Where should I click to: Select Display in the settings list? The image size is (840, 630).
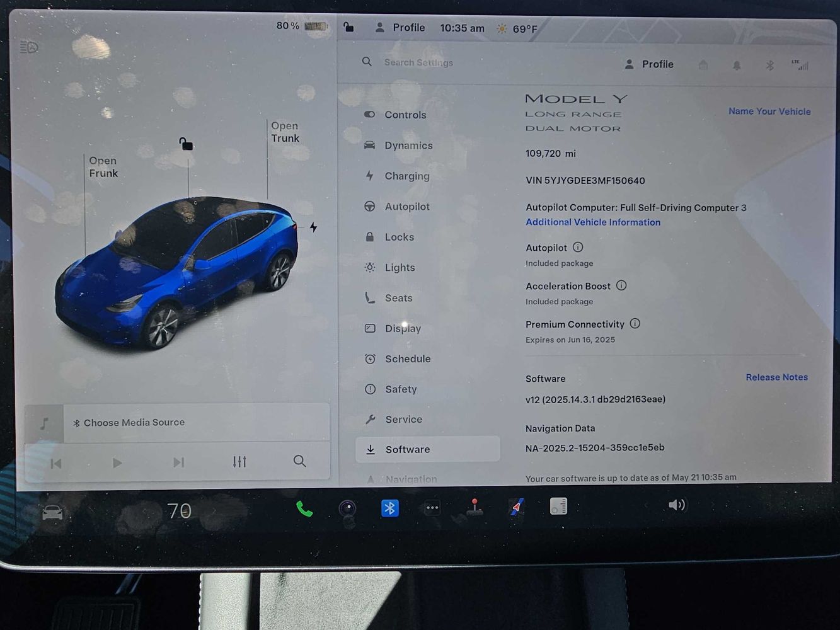coord(393,328)
